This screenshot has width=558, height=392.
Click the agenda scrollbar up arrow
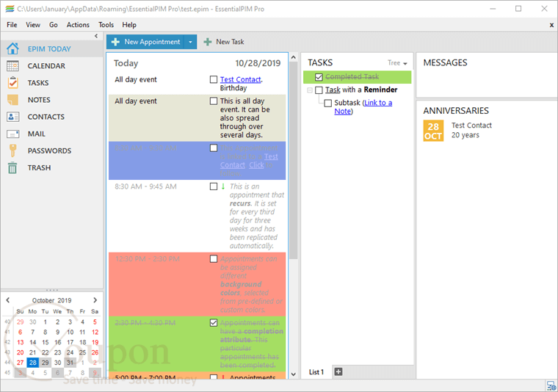click(x=293, y=57)
